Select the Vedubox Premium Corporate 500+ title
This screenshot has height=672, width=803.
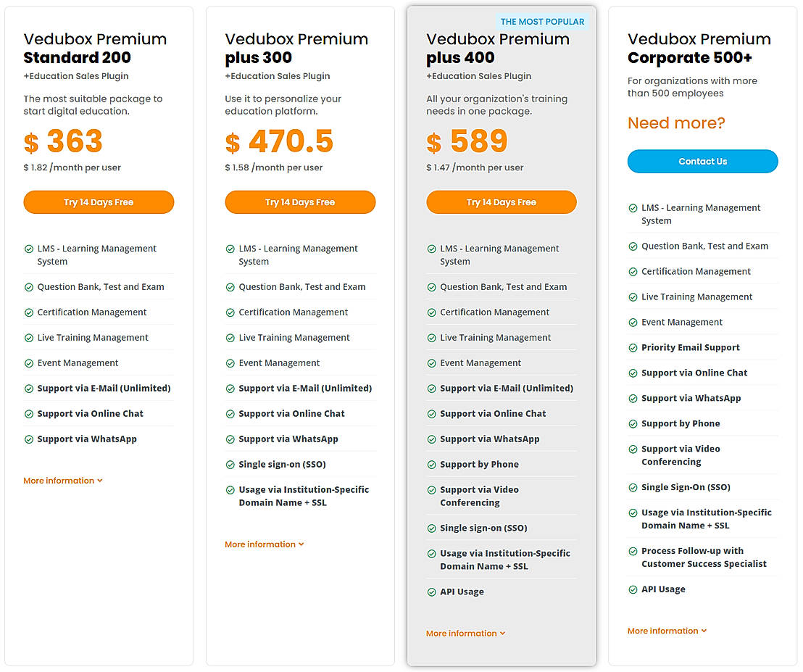click(x=699, y=49)
